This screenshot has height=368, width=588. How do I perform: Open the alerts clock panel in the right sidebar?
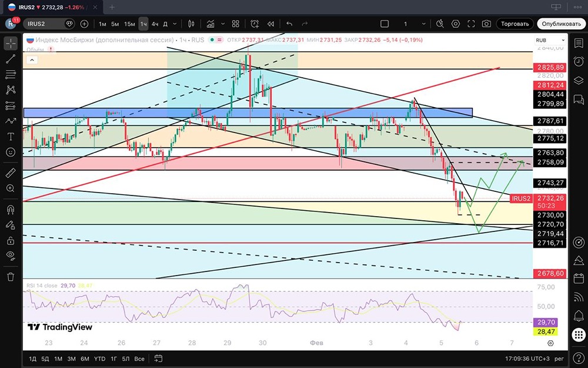[579, 61]
